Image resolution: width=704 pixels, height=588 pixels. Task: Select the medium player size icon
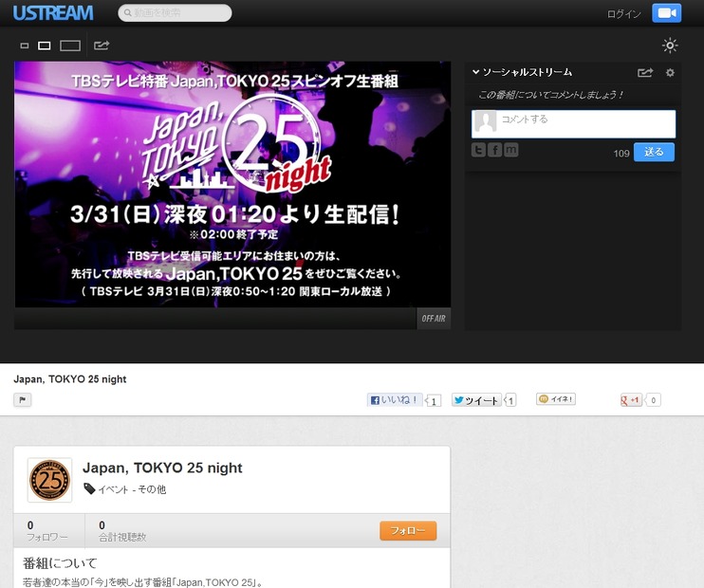coord(44,46)
